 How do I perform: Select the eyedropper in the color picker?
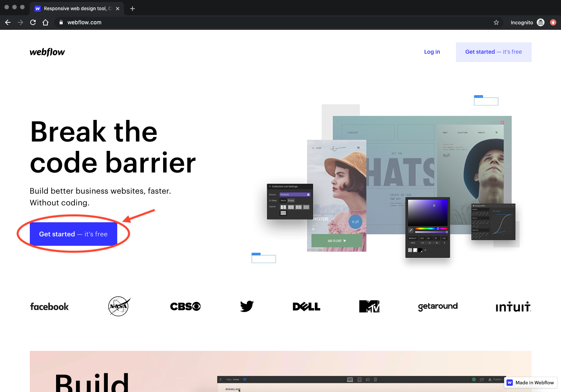pyautogui.click(x=411, y=230)
